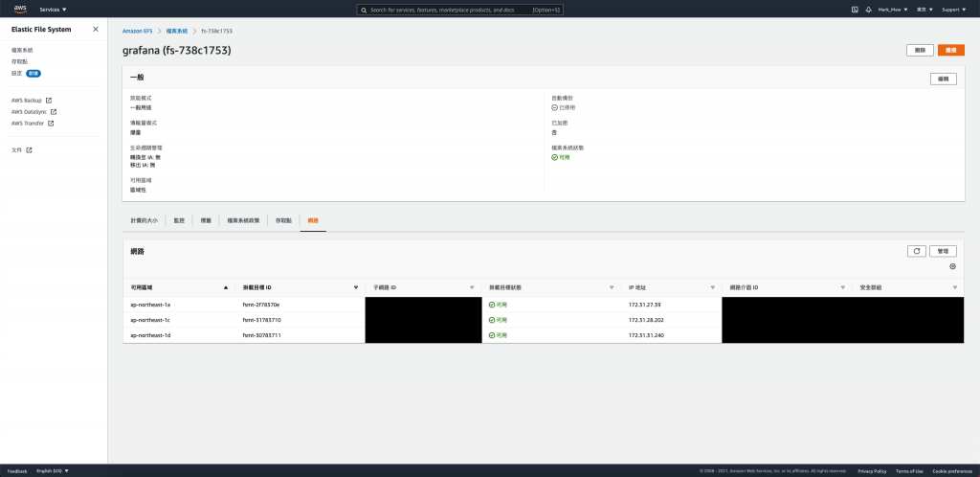The height and width of the screenshot is (477, 980).
Task: Click IP address 172.31.31.240
Action: tap(646, 335)
